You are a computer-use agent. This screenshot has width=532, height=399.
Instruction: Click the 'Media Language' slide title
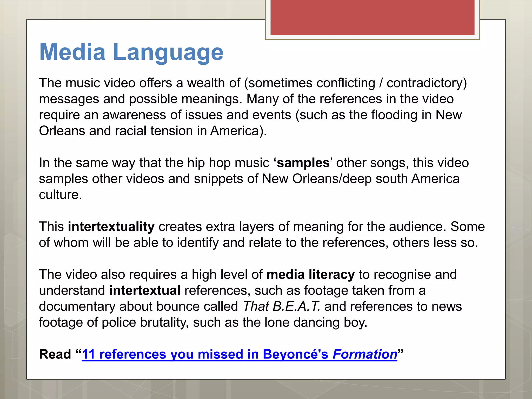131,52
